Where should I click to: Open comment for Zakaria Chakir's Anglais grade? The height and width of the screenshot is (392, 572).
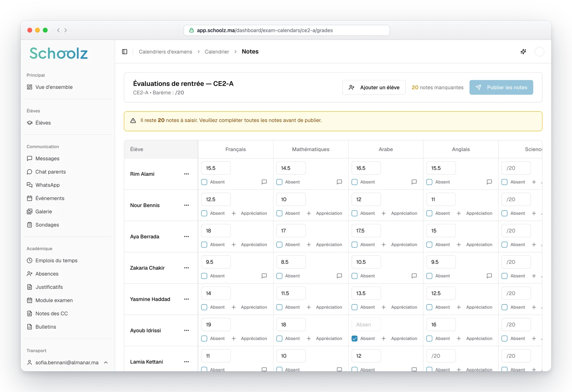point(489,276)
